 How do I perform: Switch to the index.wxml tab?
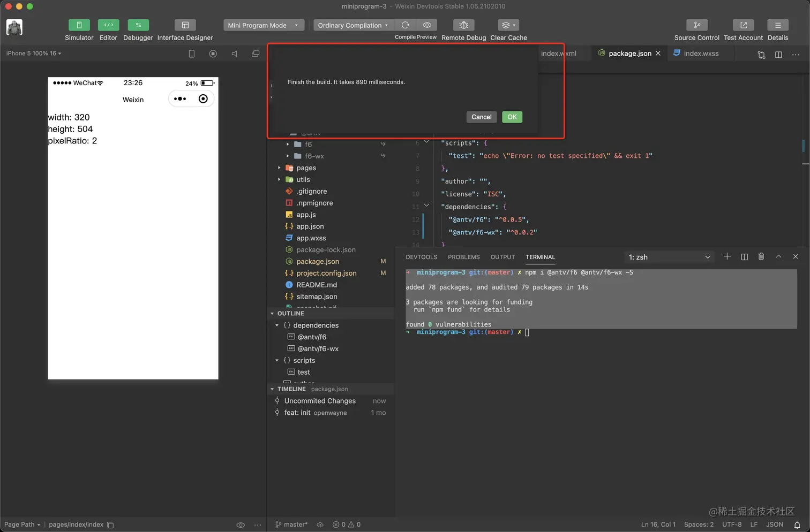point(559,54)
